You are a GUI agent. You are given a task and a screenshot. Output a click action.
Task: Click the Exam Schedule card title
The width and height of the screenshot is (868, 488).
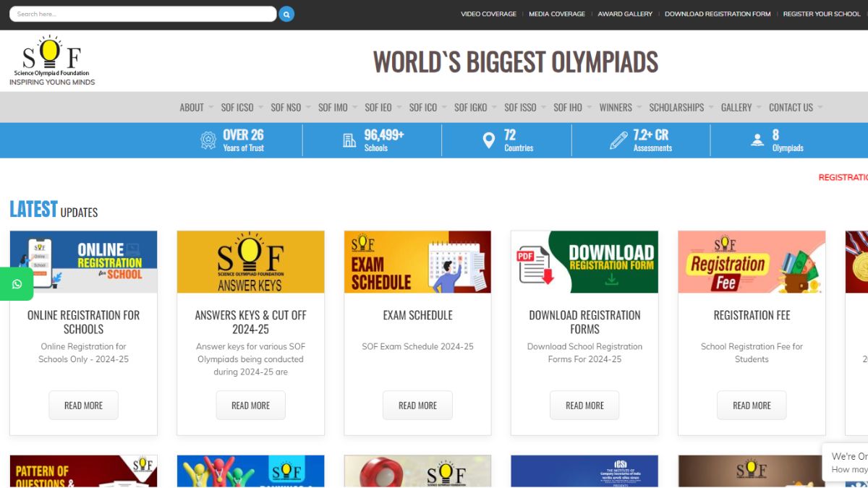pyautogui.click(x=417, y=315)
